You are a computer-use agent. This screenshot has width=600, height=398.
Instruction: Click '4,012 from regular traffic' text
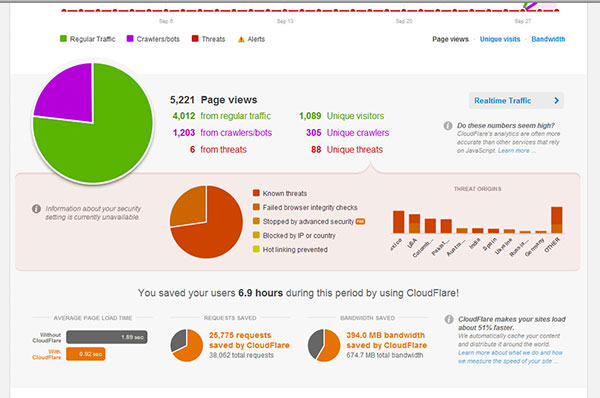pyautogui.click(x=222, y=116)
